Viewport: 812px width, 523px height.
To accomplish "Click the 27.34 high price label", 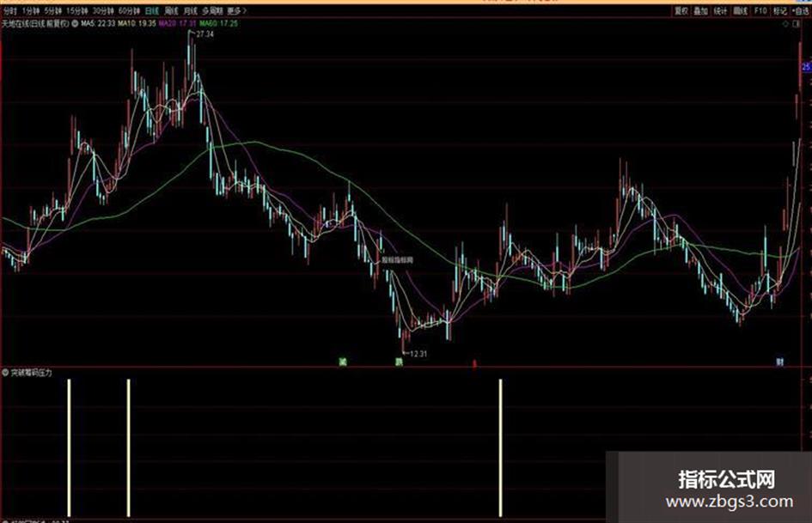I will pyautogui.click(x=205, y=34).
